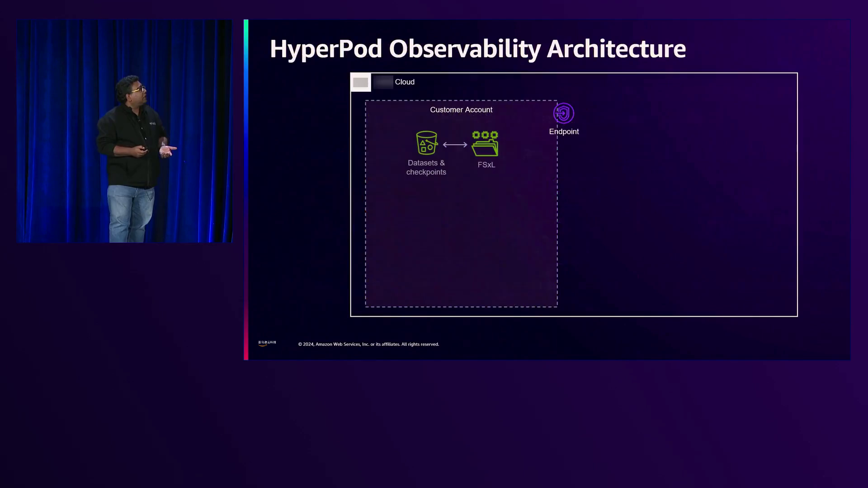Click the "Customer Account" heading
This screenshot has height=488, width=868.
[461, 110]
